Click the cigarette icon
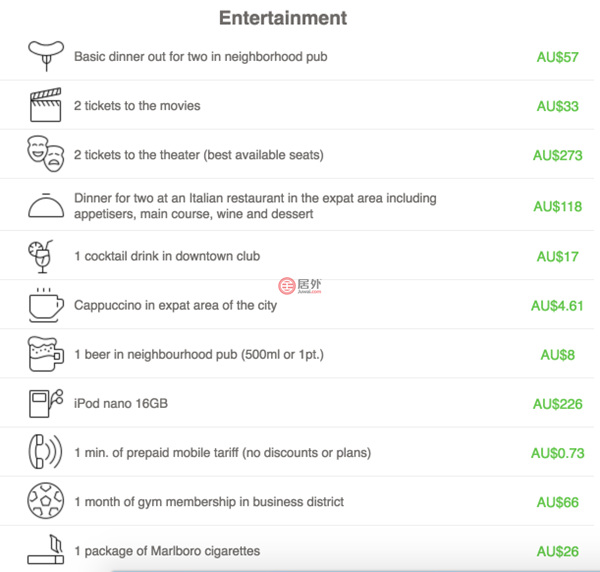The height and width of the screenshot is (572, 600). [x=46, y=550]
